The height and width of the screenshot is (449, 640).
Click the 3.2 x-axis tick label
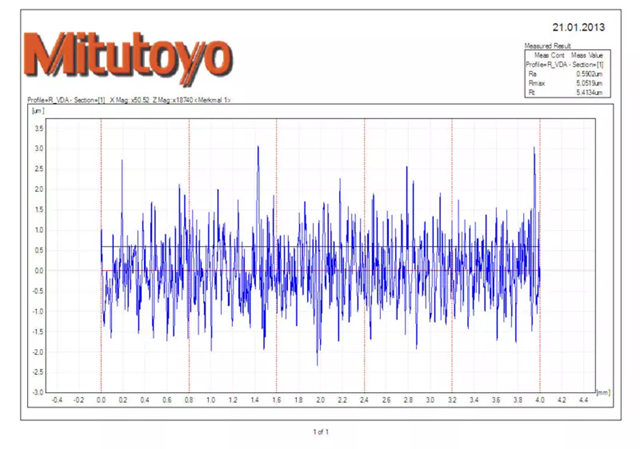[x=452, y=400]
